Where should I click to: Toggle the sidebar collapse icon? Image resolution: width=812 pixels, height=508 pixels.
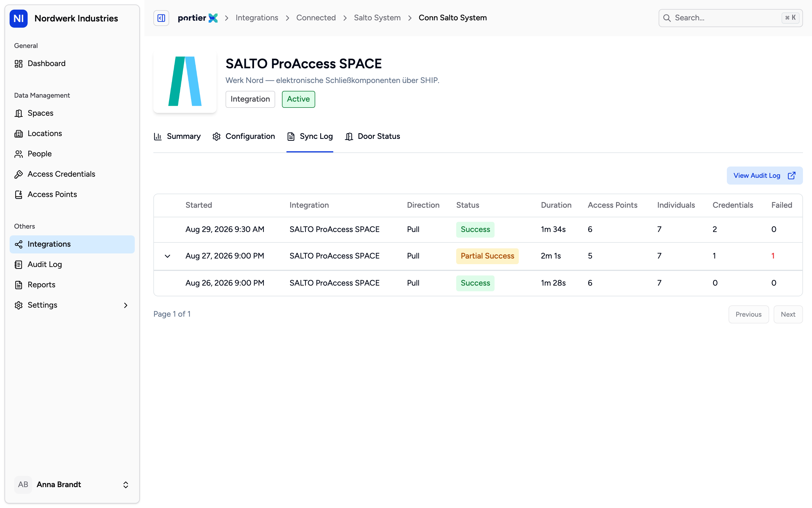[161, 18]
